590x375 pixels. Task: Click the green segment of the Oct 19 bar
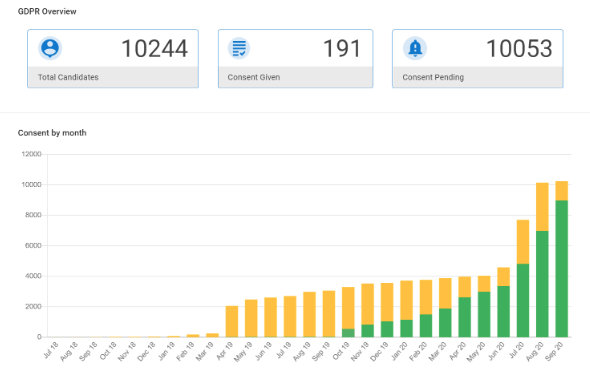(x=348, y=333)
